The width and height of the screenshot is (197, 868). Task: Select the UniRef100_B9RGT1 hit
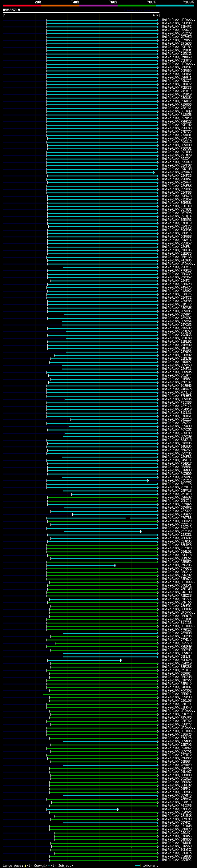point(177,78)
